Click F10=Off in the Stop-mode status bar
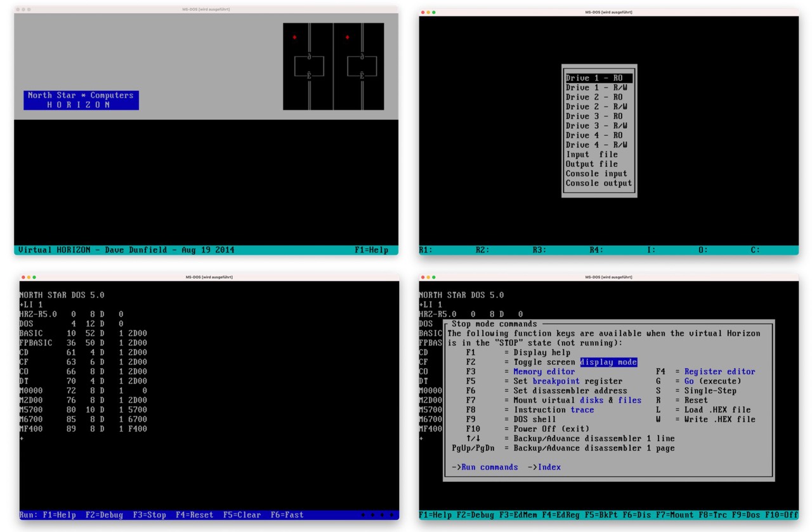The height and width of the screenshot is (532, 812). 782,515
